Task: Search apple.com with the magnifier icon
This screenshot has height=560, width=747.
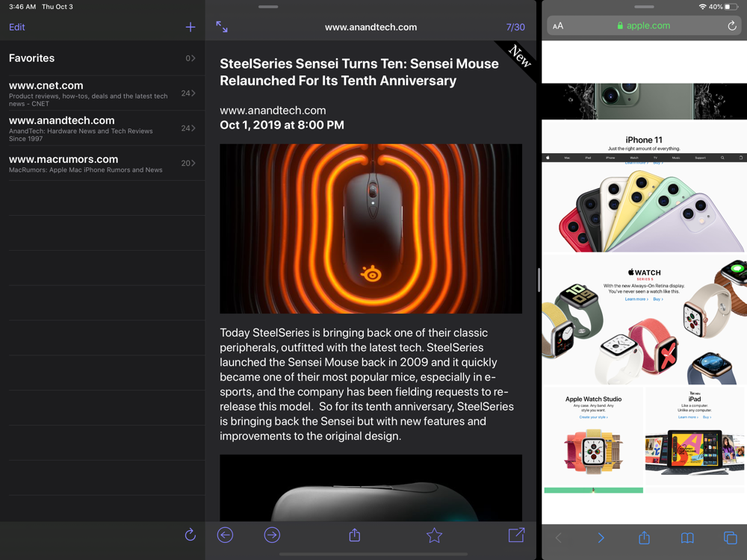Action: (722, 158)
